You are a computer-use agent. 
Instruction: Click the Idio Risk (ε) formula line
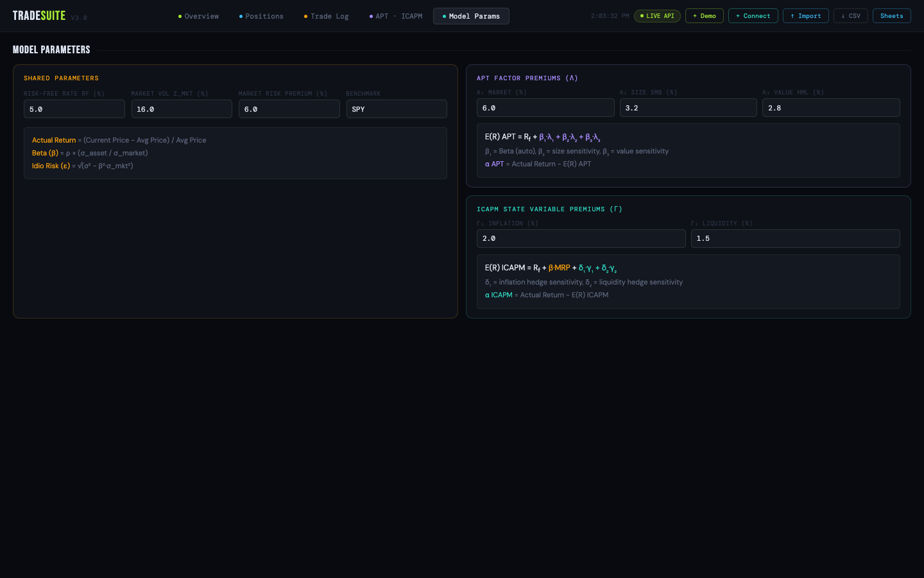click(83, 166)
